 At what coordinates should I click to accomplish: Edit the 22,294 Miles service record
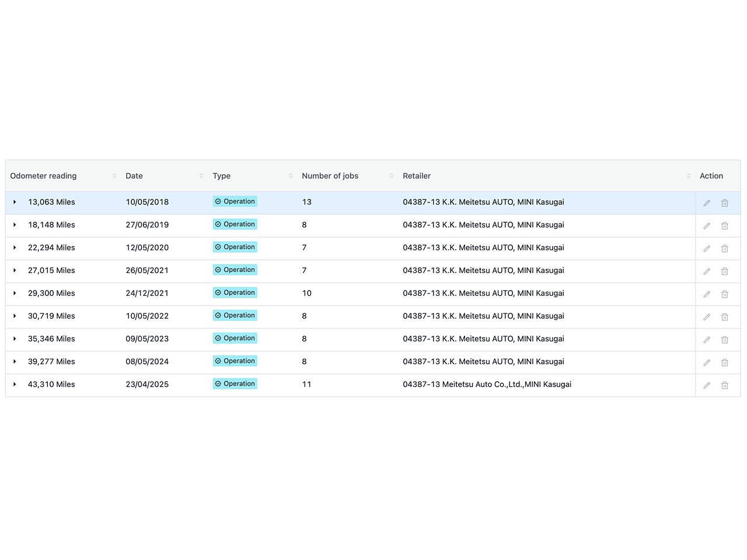(x=707, y=249)
